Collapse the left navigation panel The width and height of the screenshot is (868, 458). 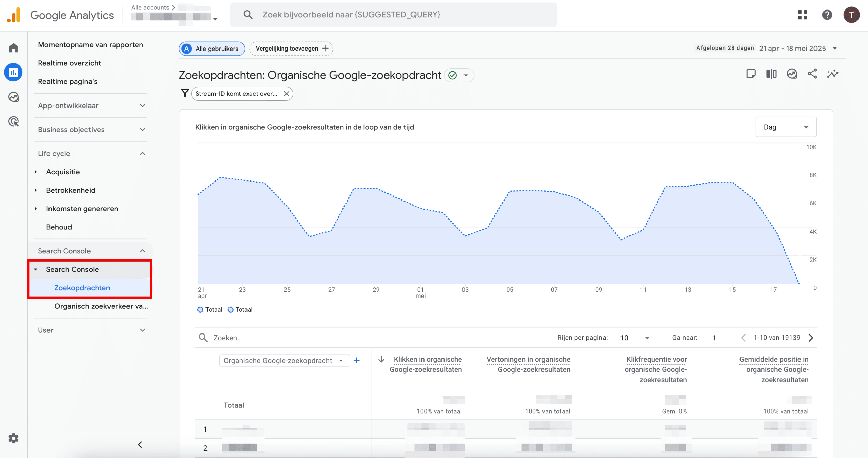[x=140, y=444]
